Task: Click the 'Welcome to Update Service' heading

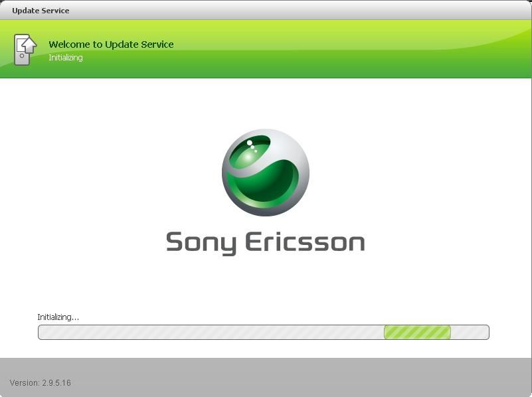Action: (x=111, y=44)
